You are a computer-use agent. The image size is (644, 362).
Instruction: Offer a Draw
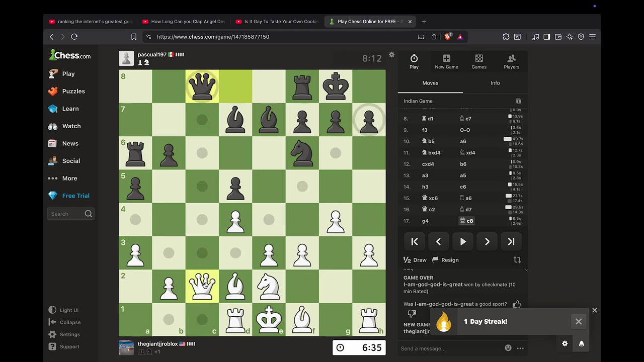point(415,260)
